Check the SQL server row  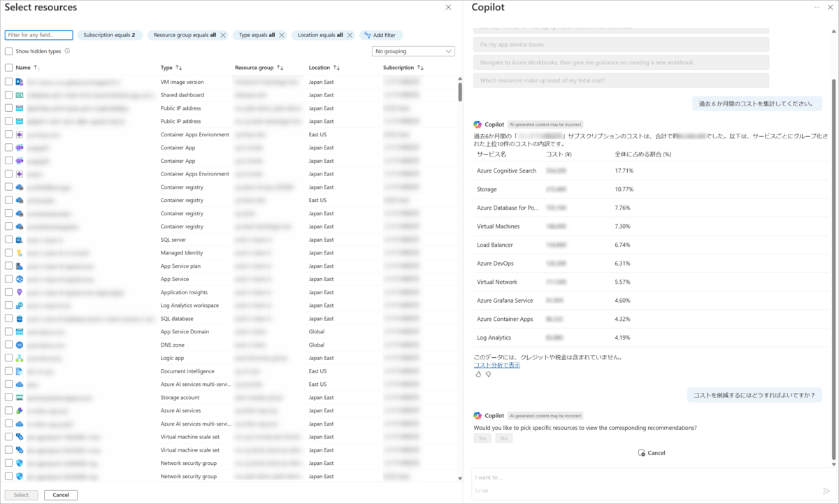click(x=8, y=240)
